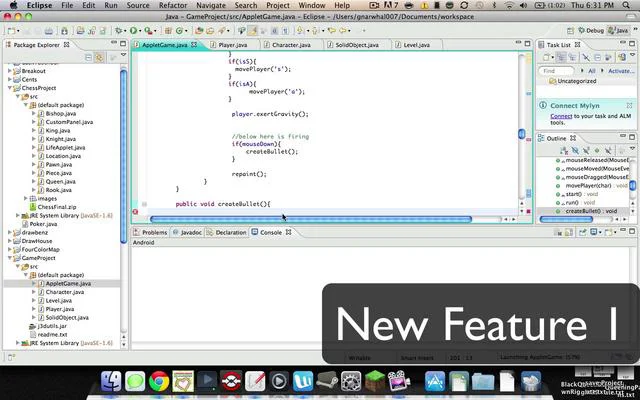This screenshot has height=400, width=640.
Task: Click the Open Console icon in Console toolbar
Action: click(x=609, y=232)
